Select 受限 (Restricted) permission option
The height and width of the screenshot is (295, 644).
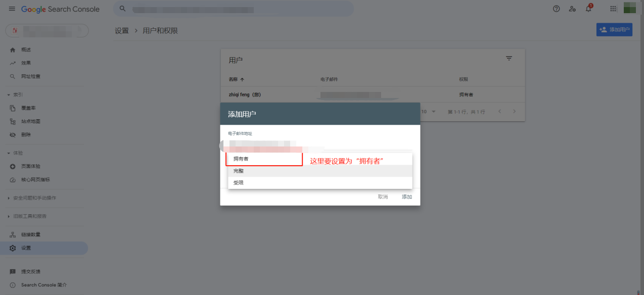tap(239, 183)
